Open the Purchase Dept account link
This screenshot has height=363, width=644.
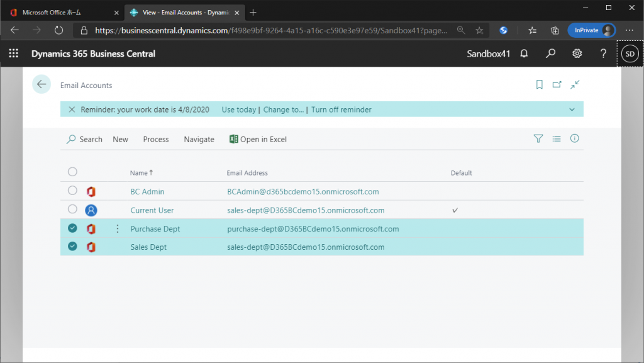click(155, 229)
